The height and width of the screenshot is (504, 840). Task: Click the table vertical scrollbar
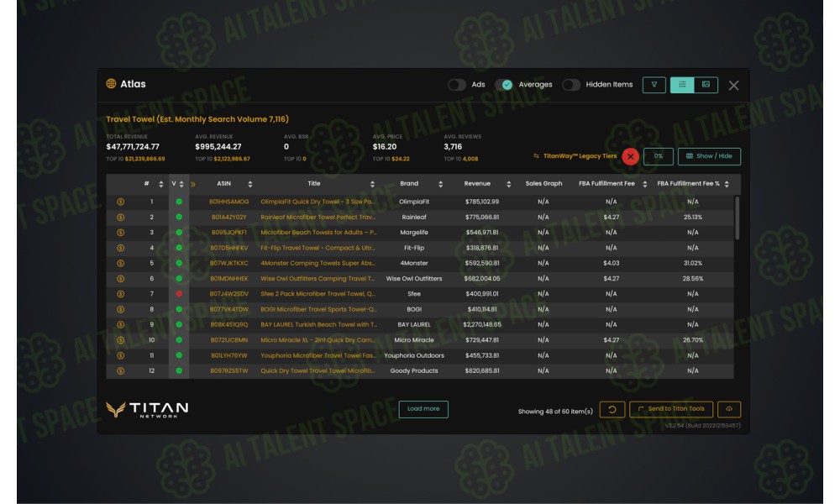pyautogui.click(x=738, y=218)
